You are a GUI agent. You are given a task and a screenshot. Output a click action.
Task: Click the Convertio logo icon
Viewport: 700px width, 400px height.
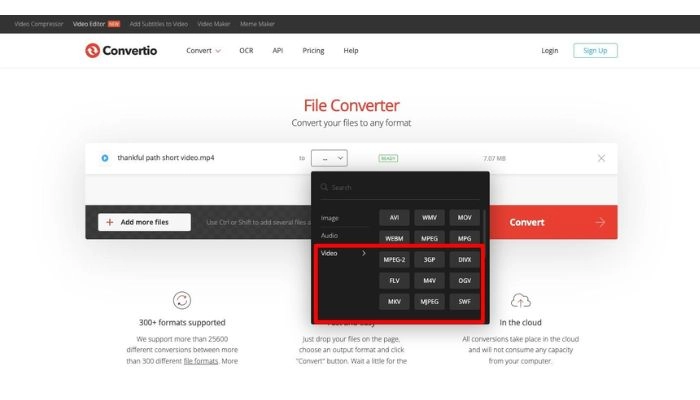[93, 51]
